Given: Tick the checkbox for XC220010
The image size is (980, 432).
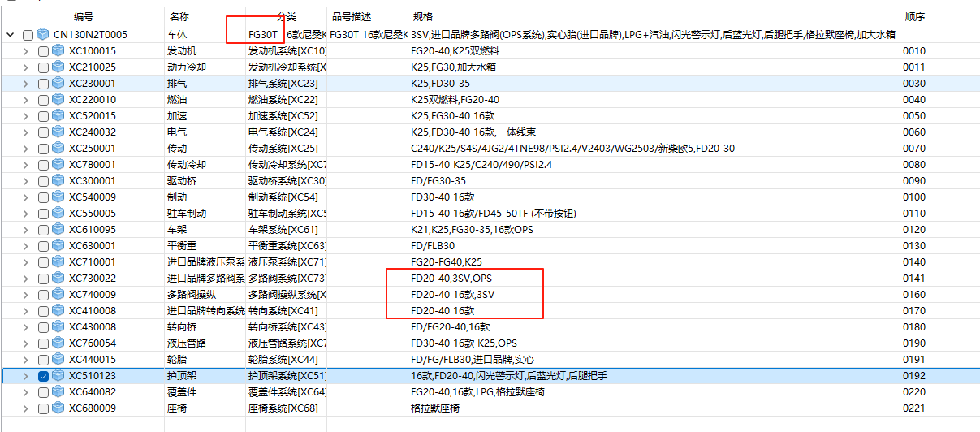Looking at the screenshot, I should click(44, 100).
